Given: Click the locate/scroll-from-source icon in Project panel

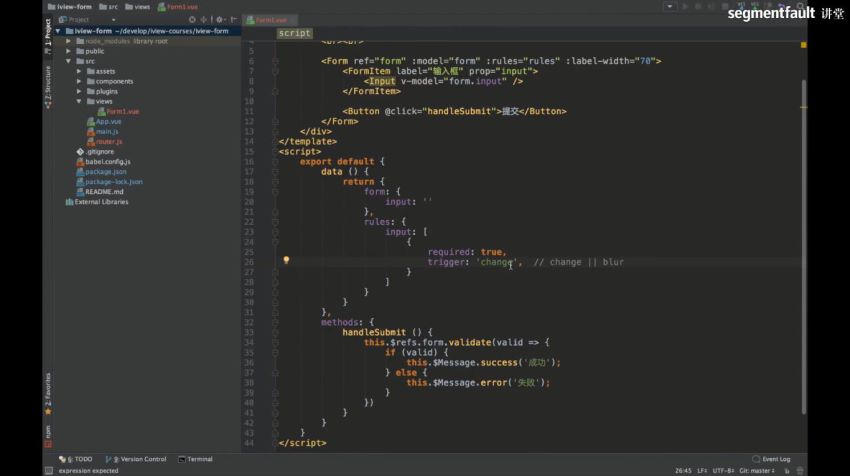Looking at the screenshot, I should [192, 20].
